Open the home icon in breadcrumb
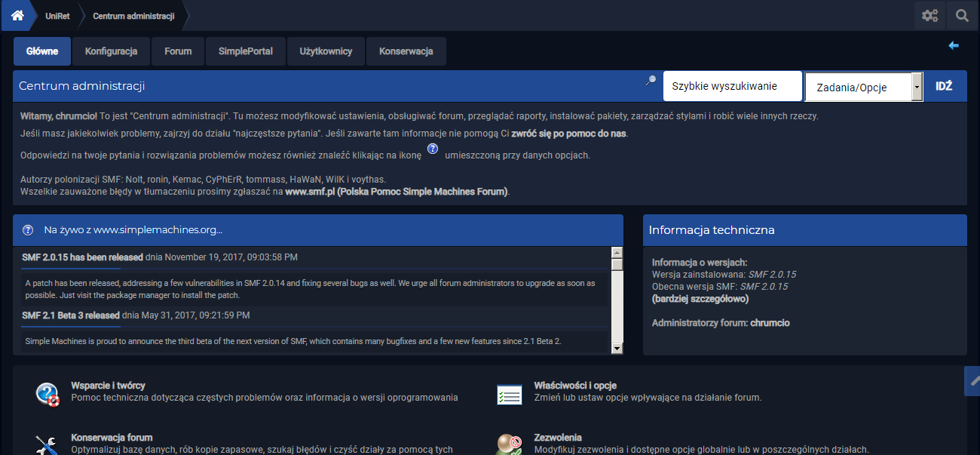 coord(17,16)
